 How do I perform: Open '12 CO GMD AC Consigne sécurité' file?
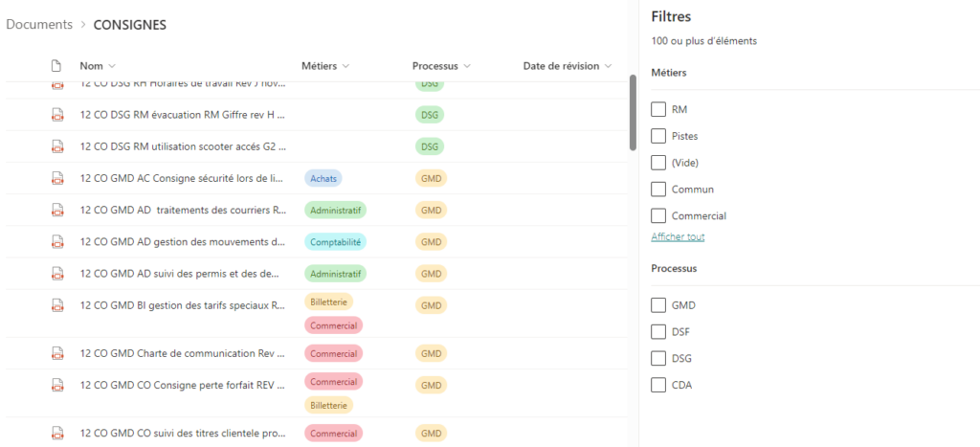(183, 178)
